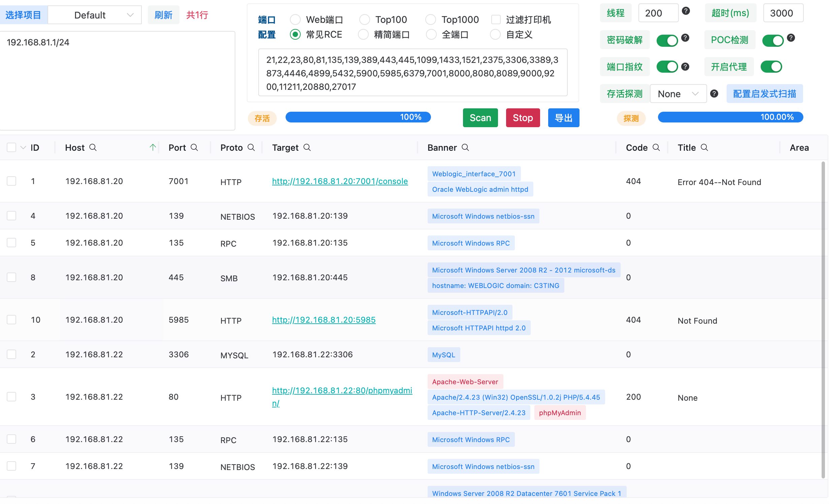Screen dimensions: 829x504
Task: Click the 超时(ms) 3000 input field
Action: click(x=783, y=13)
